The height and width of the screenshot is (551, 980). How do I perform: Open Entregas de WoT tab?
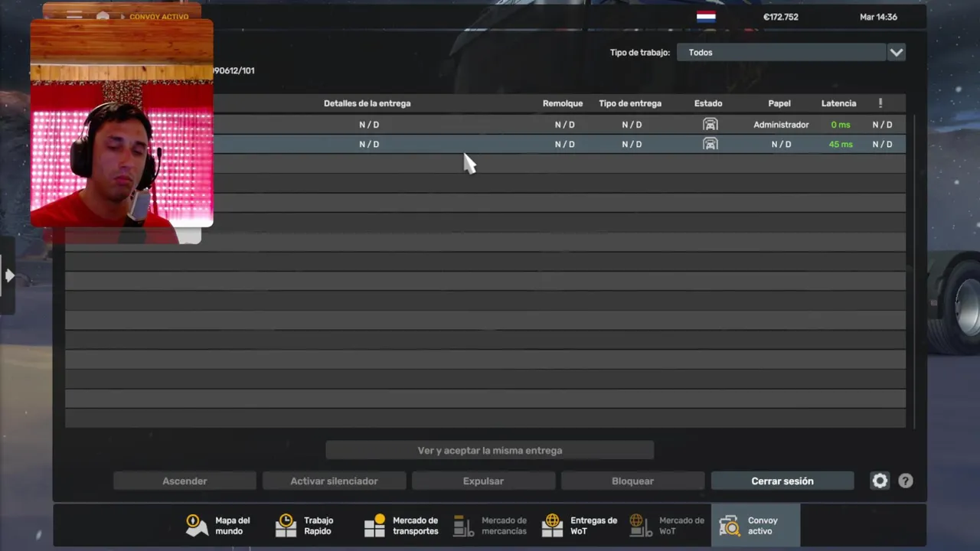[580, 525]
